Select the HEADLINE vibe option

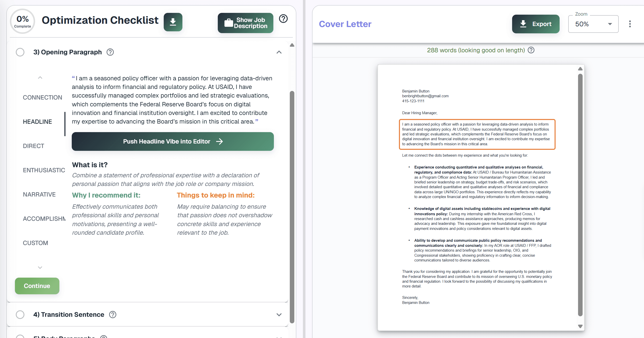click(37, 122)
